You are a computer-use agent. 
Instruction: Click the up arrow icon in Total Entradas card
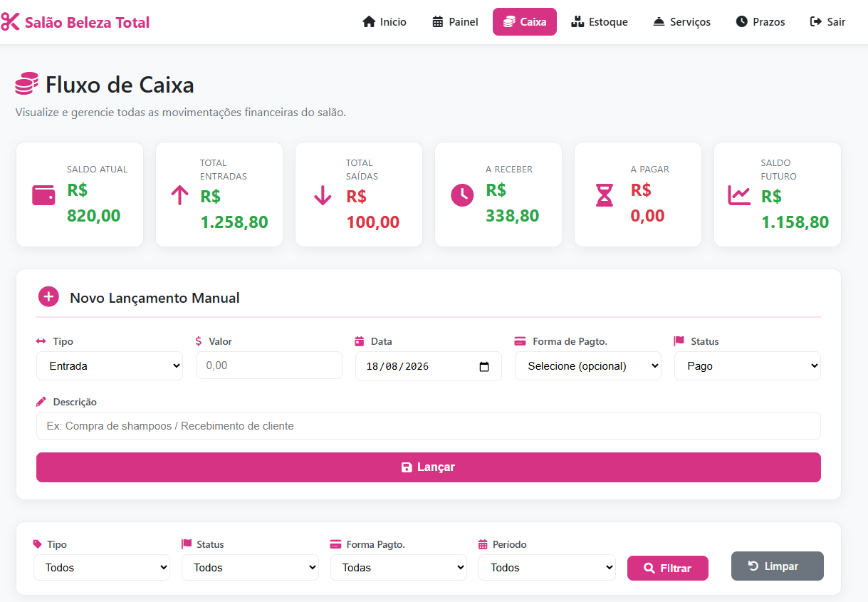(179, 195)
